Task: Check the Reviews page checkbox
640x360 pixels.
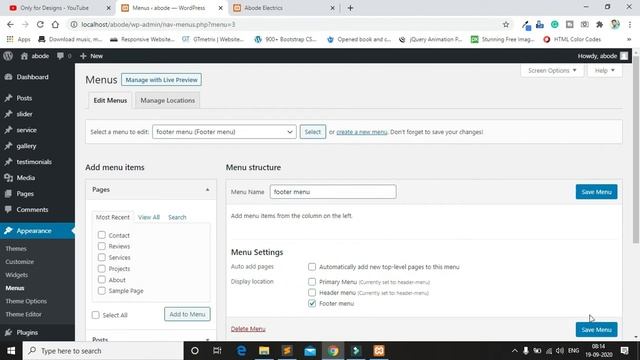Action: coord(102,246)
